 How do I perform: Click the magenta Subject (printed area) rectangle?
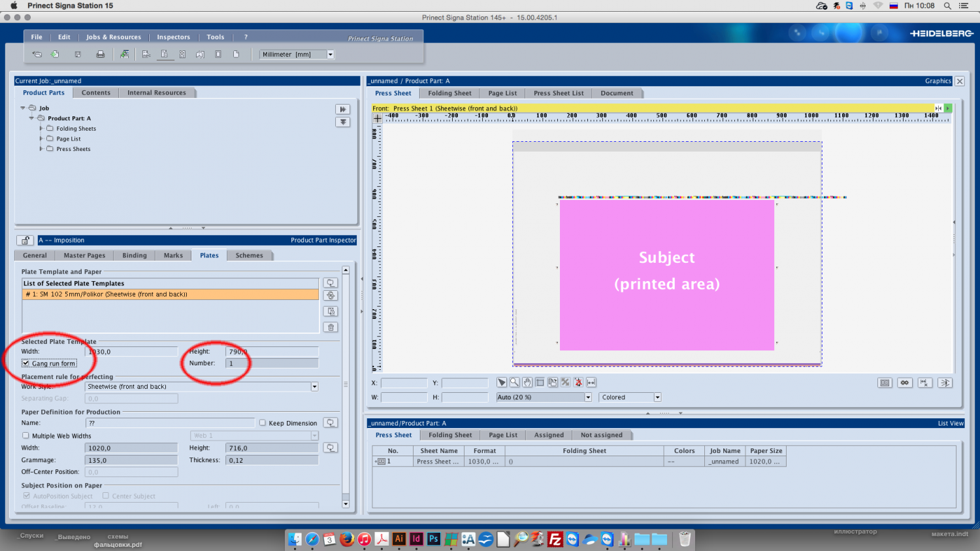667,275
